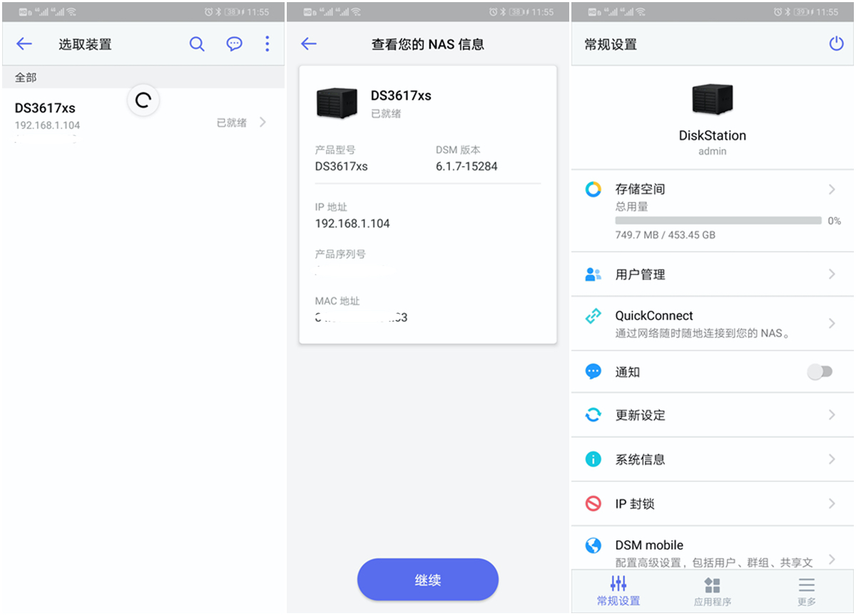This screenshot has height=616, width=856.
Task: Select DSM version 6.1.7-15284 text
Action: click(467, 167)
